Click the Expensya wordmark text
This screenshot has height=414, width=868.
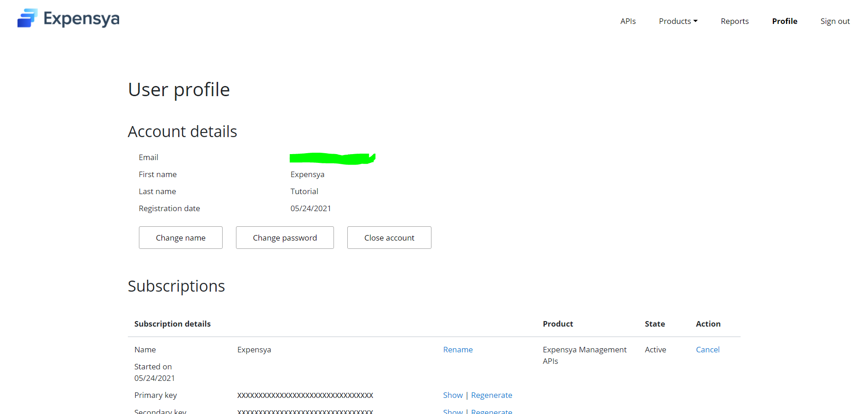81,19
